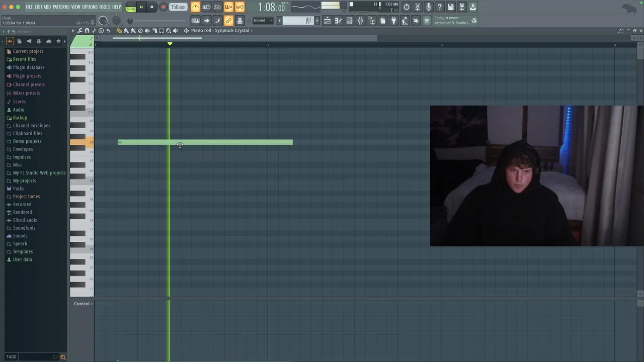644x362 pixels.
Task: Open the piano roll options arrow menu
Action: pyautogui.click(x=73, y=31)
